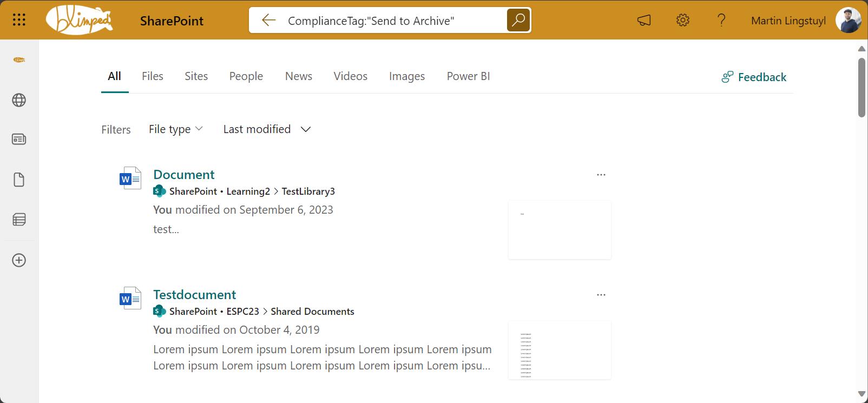Open the Document result title link

click(184, 175)
